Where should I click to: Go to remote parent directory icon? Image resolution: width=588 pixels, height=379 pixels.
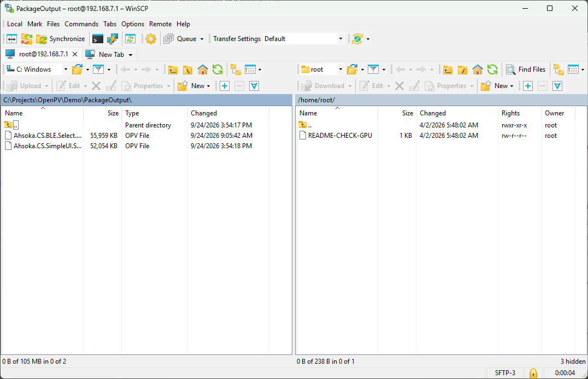coord(448,69)
